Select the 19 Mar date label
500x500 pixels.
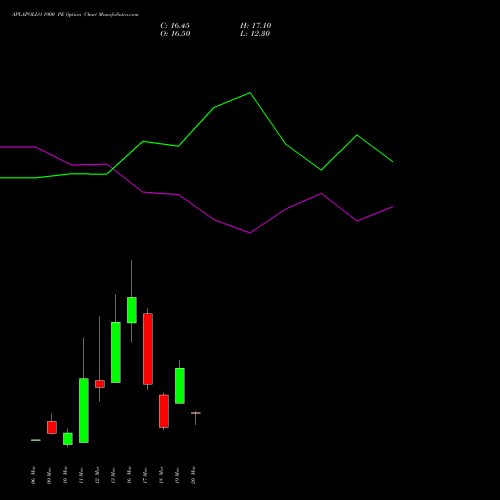[x=177, y=475]
